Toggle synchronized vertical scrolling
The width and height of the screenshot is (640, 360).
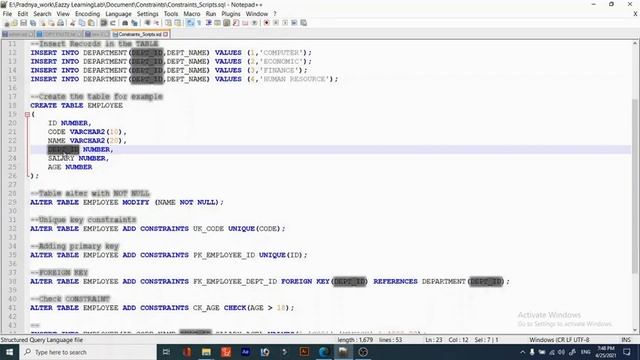[x=169, y=23]
